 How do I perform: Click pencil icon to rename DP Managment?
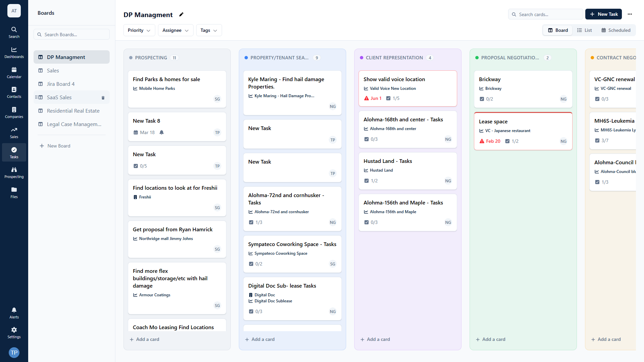click(x=181, y=14)
